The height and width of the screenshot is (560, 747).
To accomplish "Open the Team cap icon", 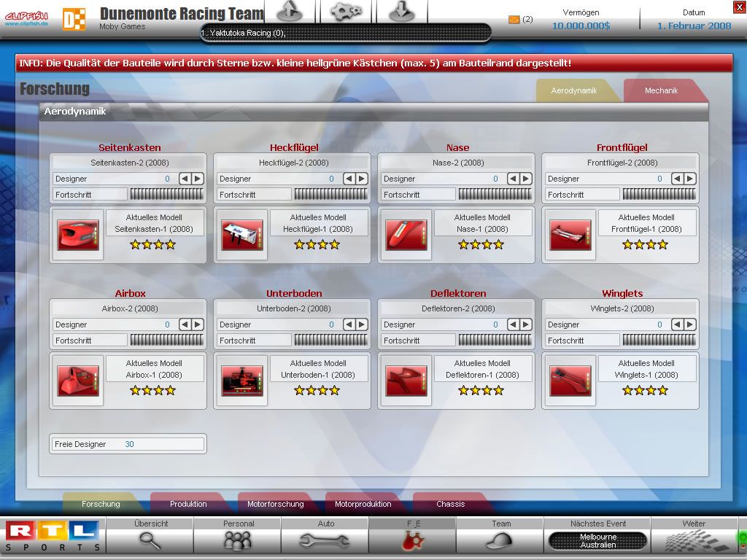I will pyautogui.click(x=500, y=540).
